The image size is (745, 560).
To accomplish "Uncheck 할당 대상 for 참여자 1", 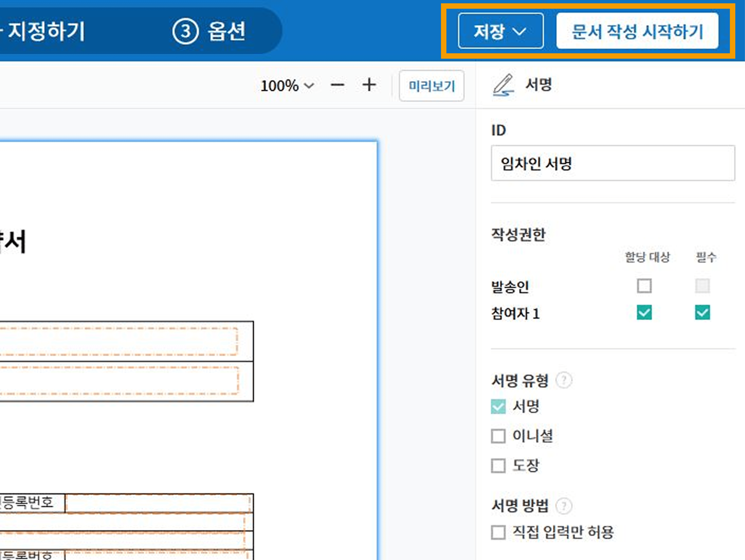I will [644, 312].
